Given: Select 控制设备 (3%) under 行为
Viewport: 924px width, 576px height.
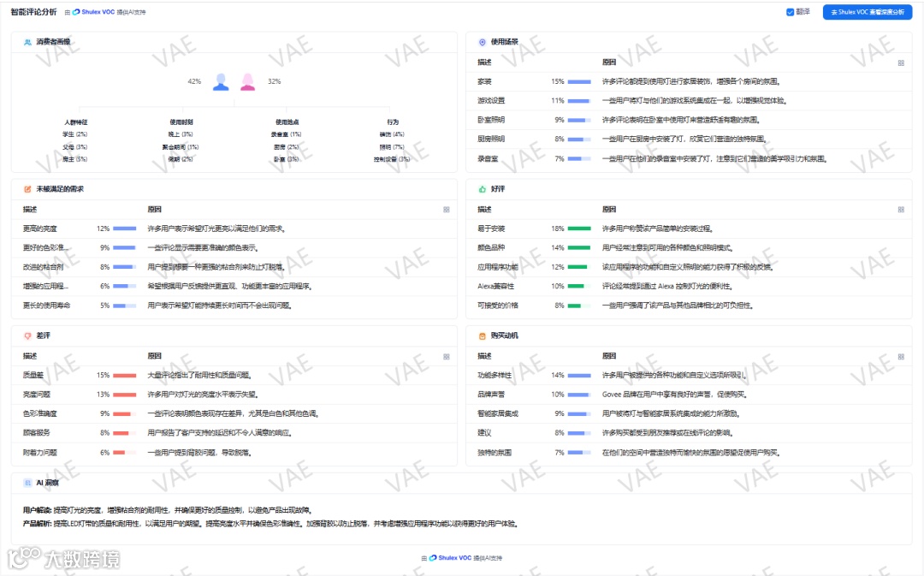Looking at the screenshot, I should point(392,159).
